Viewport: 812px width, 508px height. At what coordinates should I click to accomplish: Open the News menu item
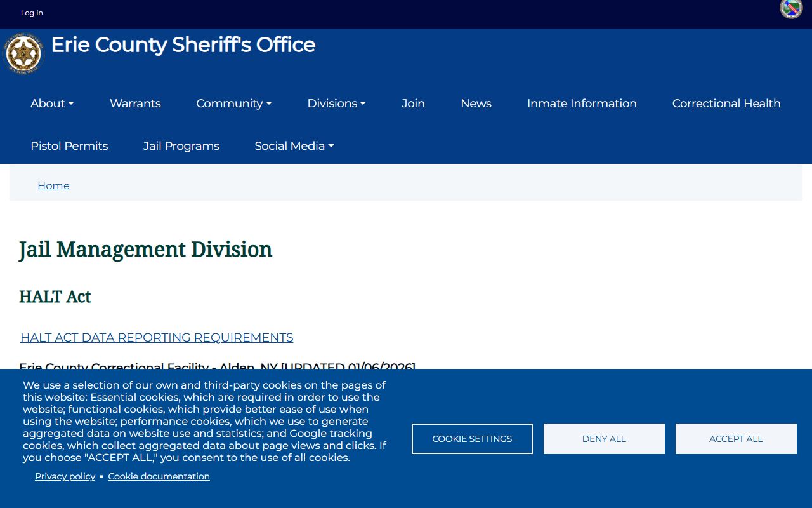point(476,104)
